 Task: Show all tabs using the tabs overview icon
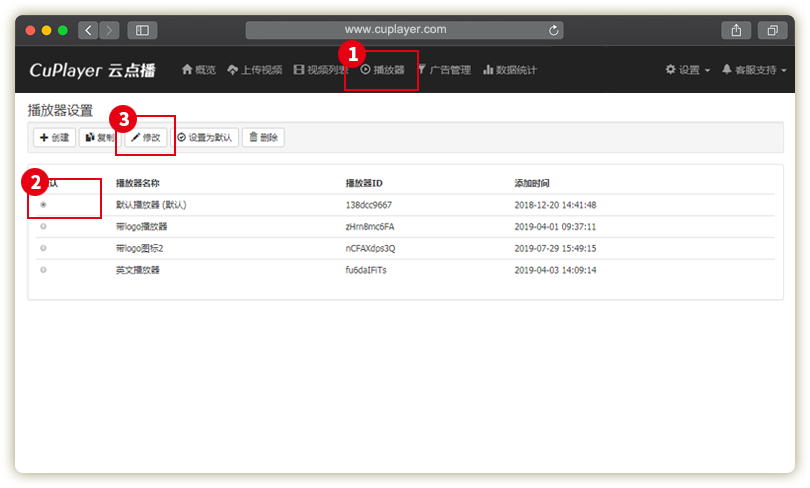click(773, 30)
